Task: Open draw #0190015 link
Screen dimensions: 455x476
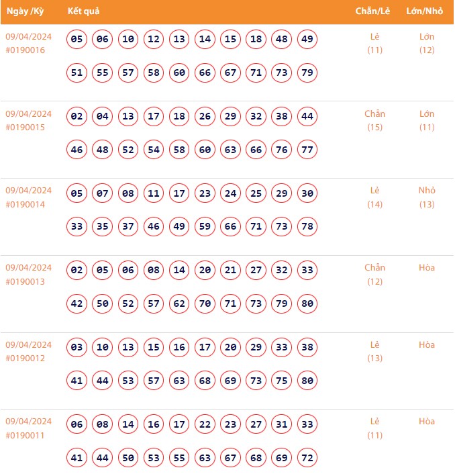Action: click(x=26, y=128)
